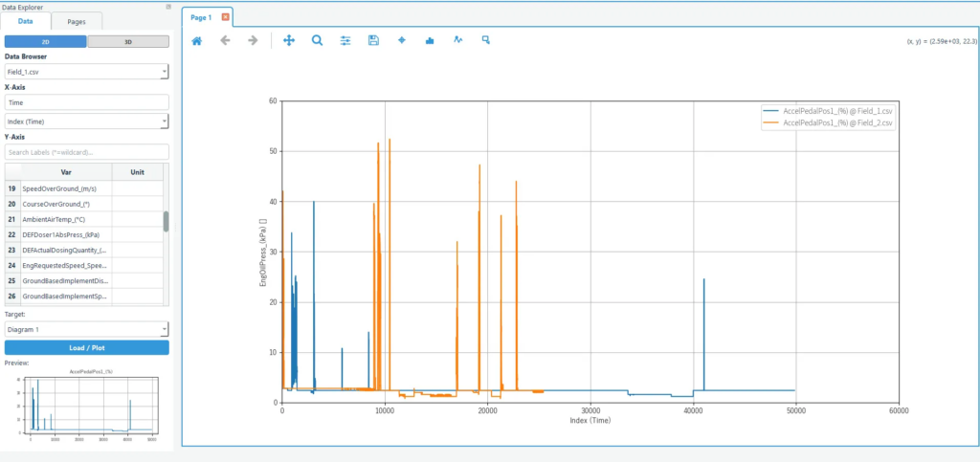
Task: Click the Search Labels input field
Action: (86, 152)
